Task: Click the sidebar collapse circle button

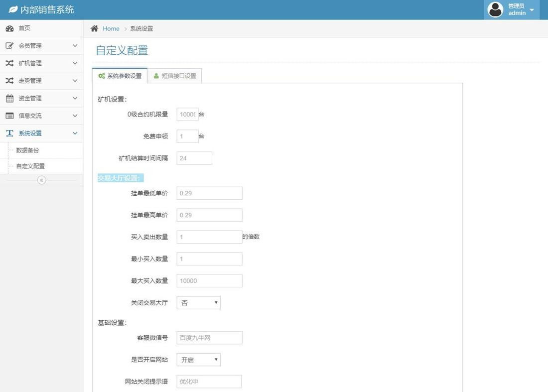Action: point(41,180)
